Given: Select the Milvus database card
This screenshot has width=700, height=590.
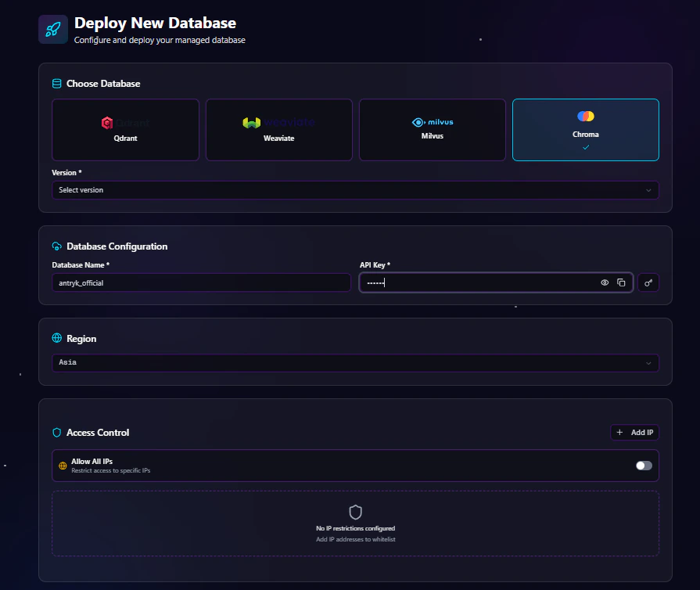Looking at the screenshot, I should pyautogui.click(x=433, y=130).
